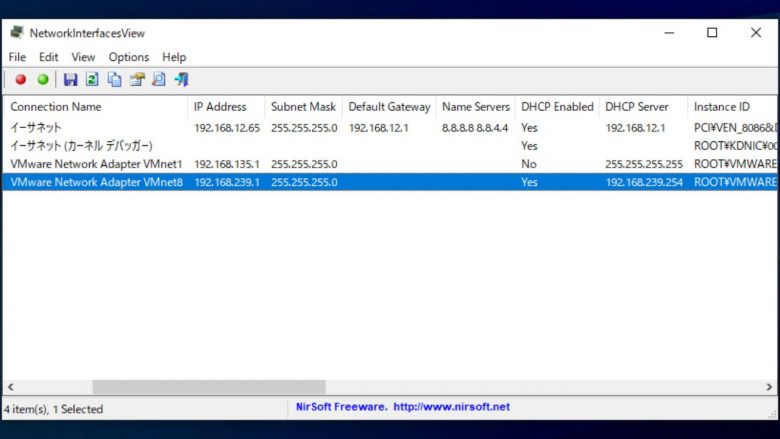780x439 pixels.
Task: Sort by Default Gateway column header
Action: tap(389, 107)
